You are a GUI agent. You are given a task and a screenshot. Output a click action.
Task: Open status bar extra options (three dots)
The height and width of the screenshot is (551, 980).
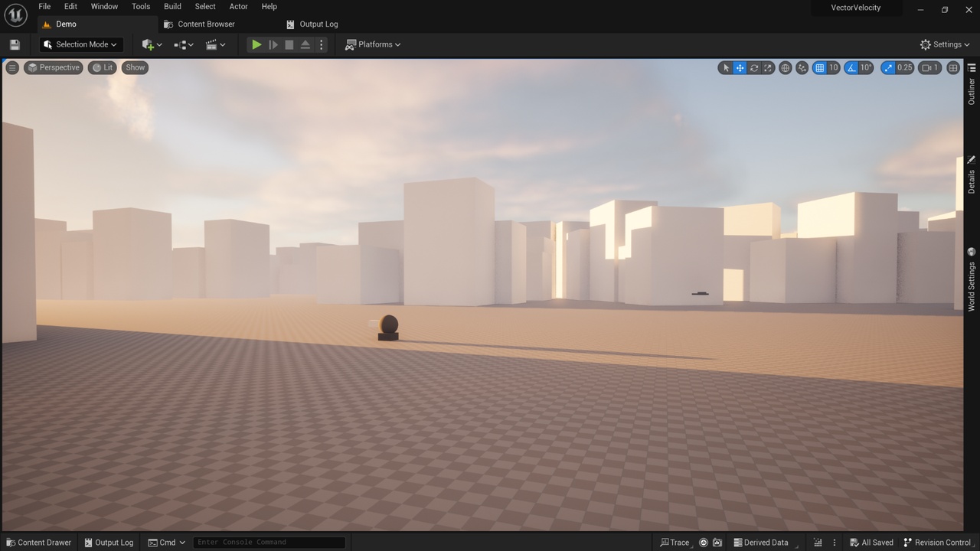(x=835, y=543)
